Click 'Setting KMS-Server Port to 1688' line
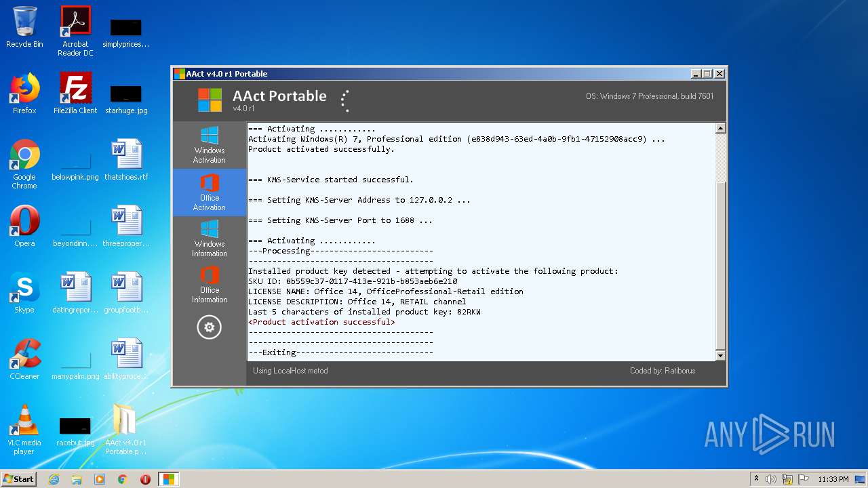The image size is (868, 488). coord(340,220)
